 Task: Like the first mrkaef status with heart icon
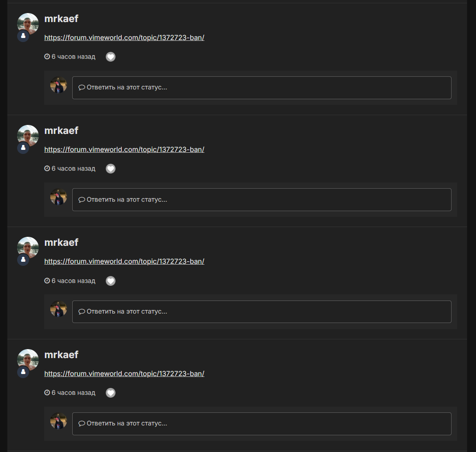[x=111, y=57]
